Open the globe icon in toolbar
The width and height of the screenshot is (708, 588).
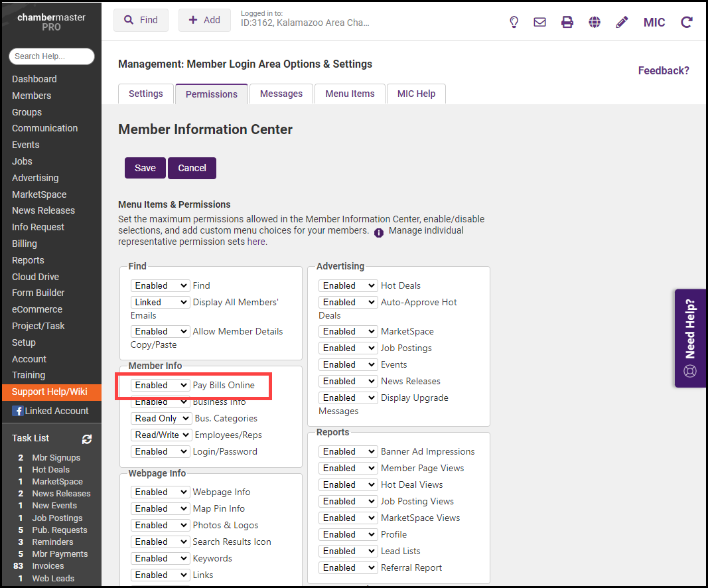[595, 22]
